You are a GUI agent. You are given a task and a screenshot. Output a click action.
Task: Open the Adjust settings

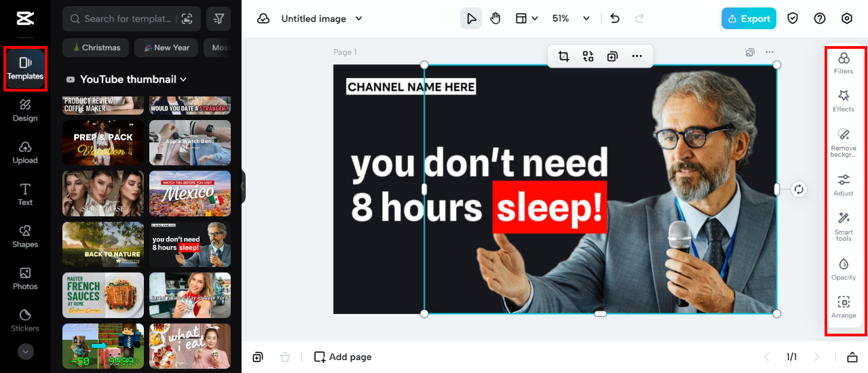click(844, 184)
